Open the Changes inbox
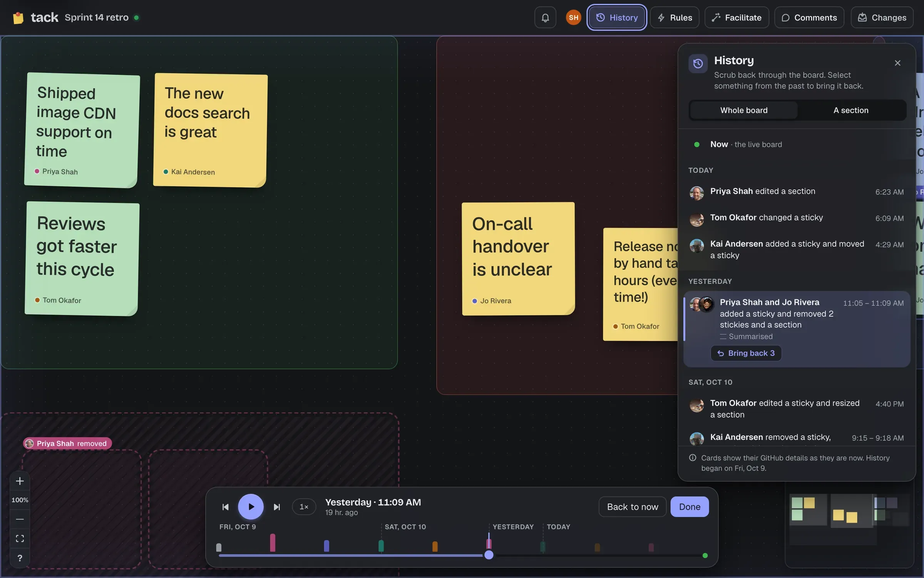924x578 pixels. click(882, 17)
